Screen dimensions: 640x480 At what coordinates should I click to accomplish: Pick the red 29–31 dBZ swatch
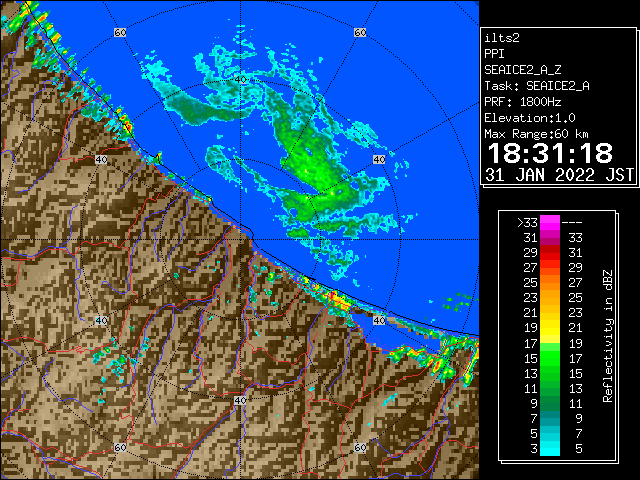(x=550, y=253)
